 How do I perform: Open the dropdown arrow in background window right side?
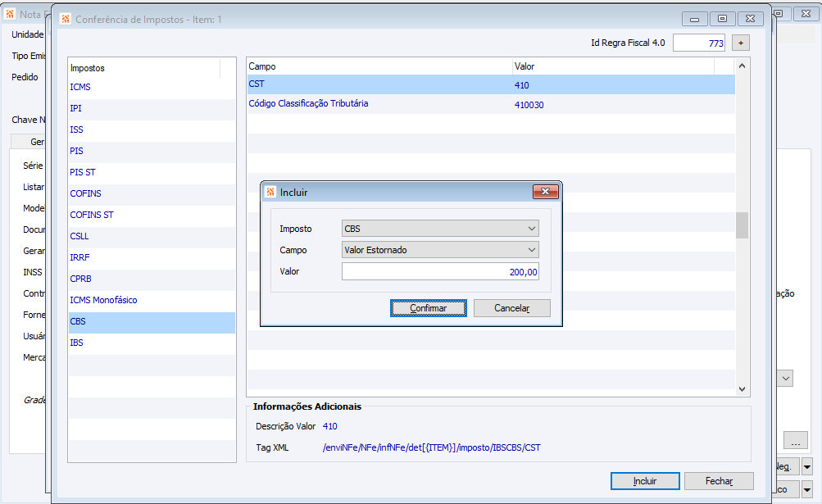click(x=785, y=378)
